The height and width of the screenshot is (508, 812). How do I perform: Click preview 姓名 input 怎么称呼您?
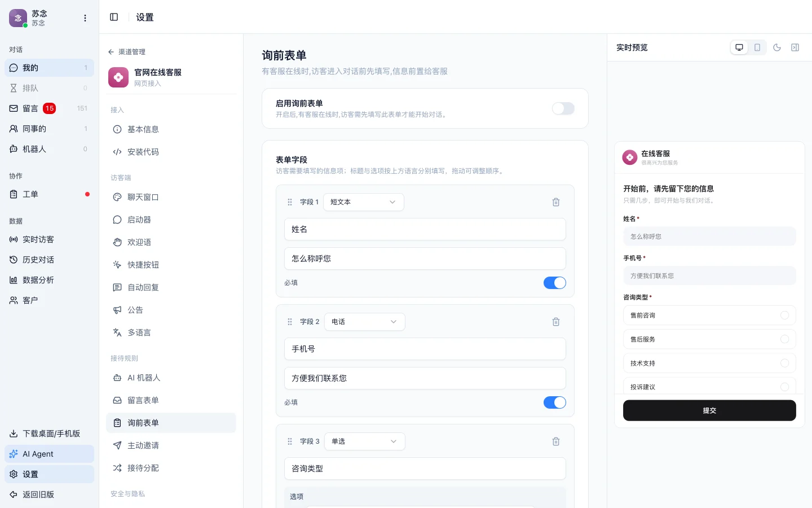(x=709, y=237)
